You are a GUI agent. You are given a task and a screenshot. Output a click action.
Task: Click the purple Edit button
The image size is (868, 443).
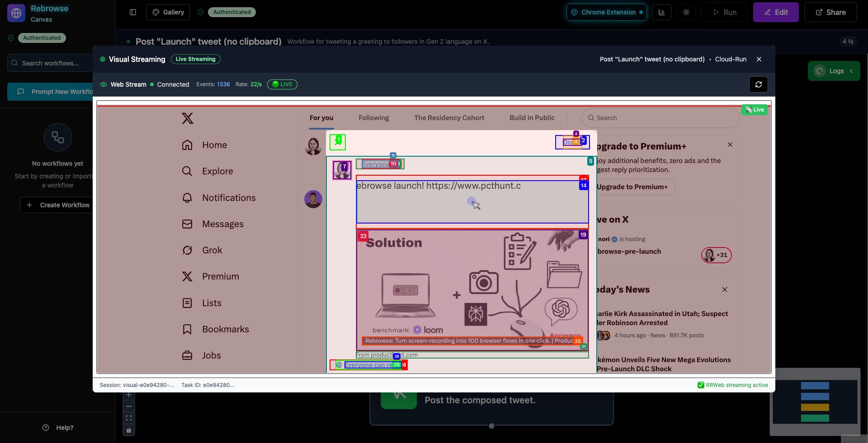click(x=776, y=12)
